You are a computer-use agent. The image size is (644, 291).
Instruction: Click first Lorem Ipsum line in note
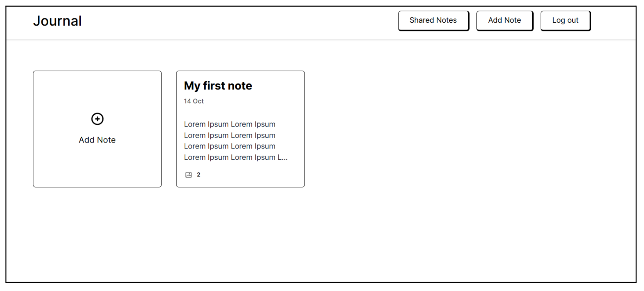click(x=230, y=124)
